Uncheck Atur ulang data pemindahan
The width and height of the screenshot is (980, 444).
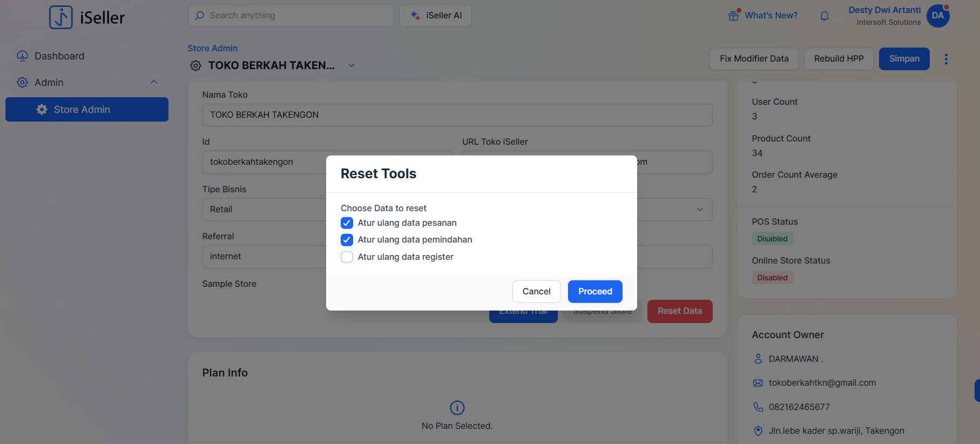[x=347, y=240]
